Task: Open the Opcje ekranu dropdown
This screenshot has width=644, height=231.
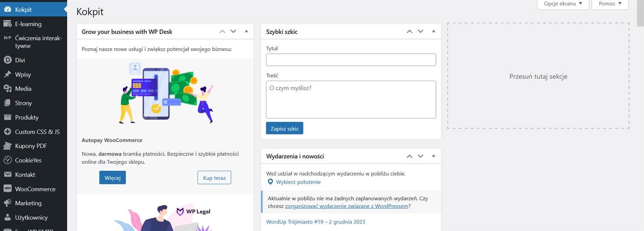Action: 563,4
